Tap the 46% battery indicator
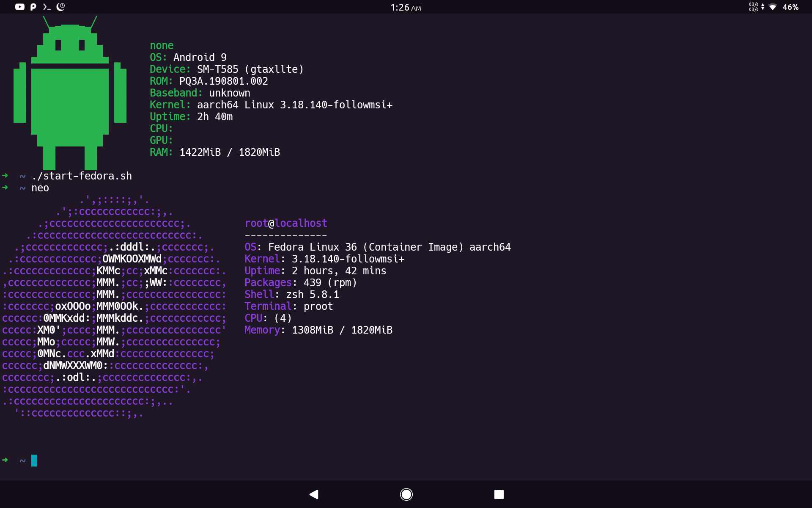Screen dimensions: 812x508 tap(790, 7)
